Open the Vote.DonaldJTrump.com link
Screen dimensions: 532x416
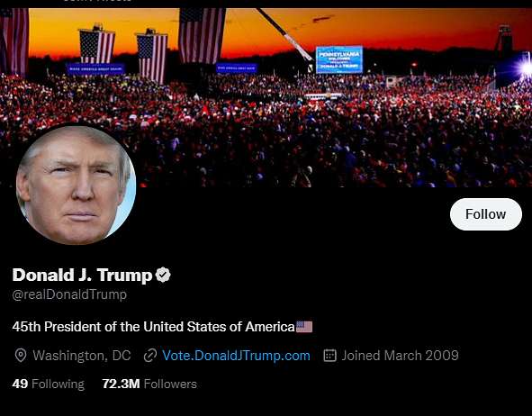(x=236, y=356)
